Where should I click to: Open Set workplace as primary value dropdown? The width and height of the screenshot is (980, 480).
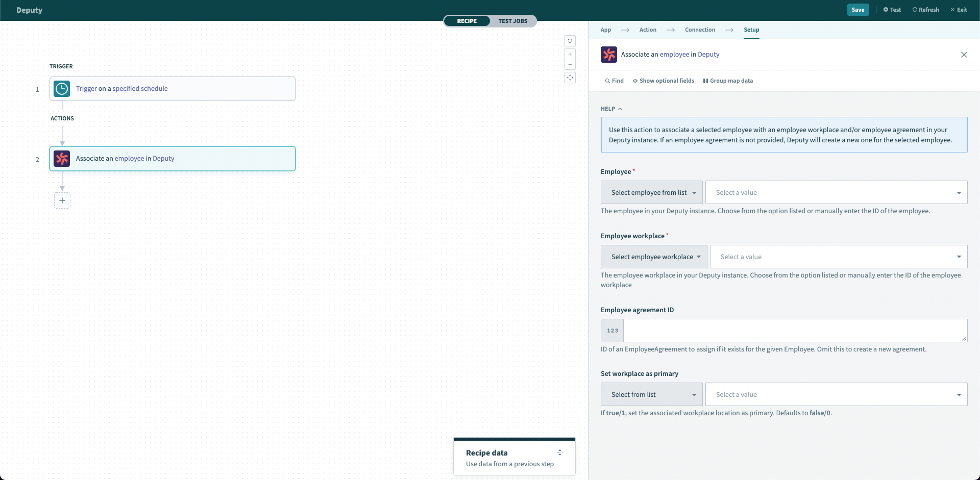(836, 395)
